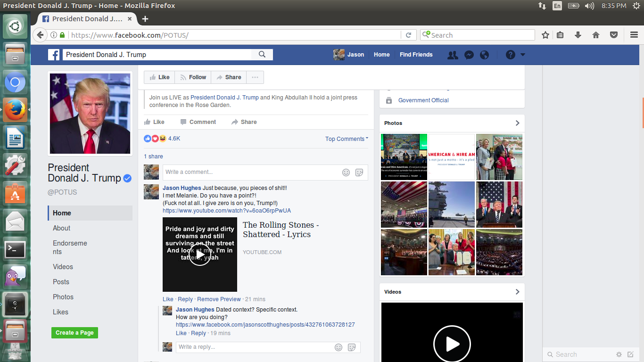Image resolution: width=644 pixels, height=362 pixels.
Task: Click the new message compose icon in chat sidebar
Action: (631, 354)
